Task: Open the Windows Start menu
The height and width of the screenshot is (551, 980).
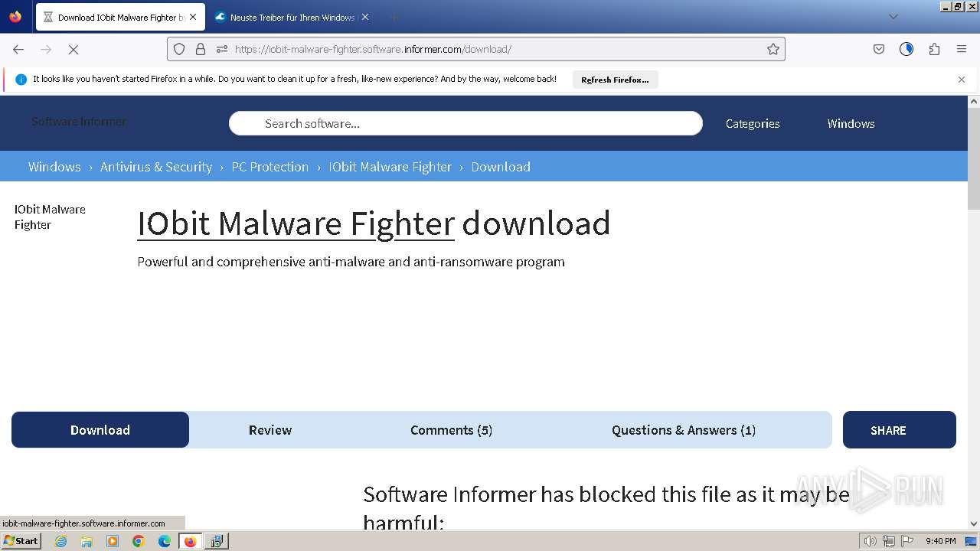Action: pos(21,541)
